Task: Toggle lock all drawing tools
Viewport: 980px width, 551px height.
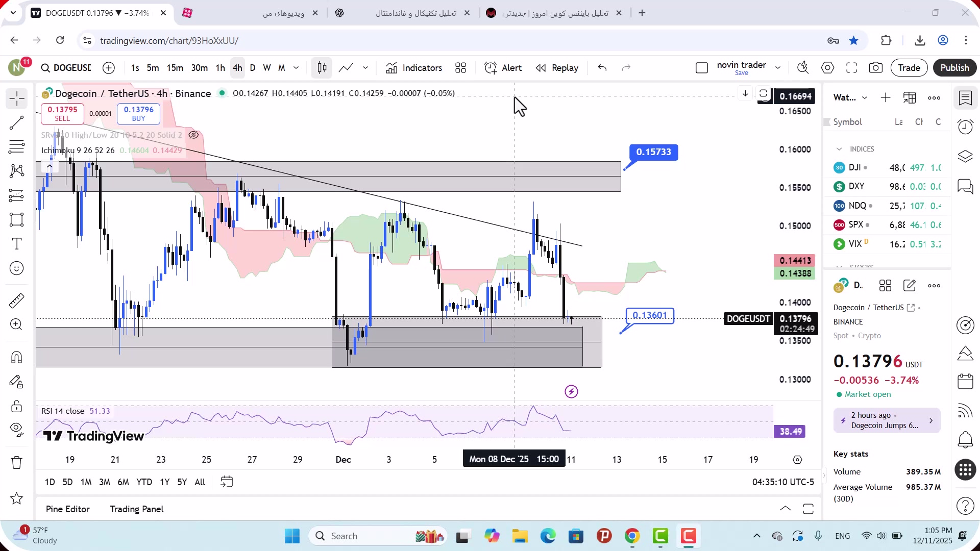Action: click(x=16, y=406)
